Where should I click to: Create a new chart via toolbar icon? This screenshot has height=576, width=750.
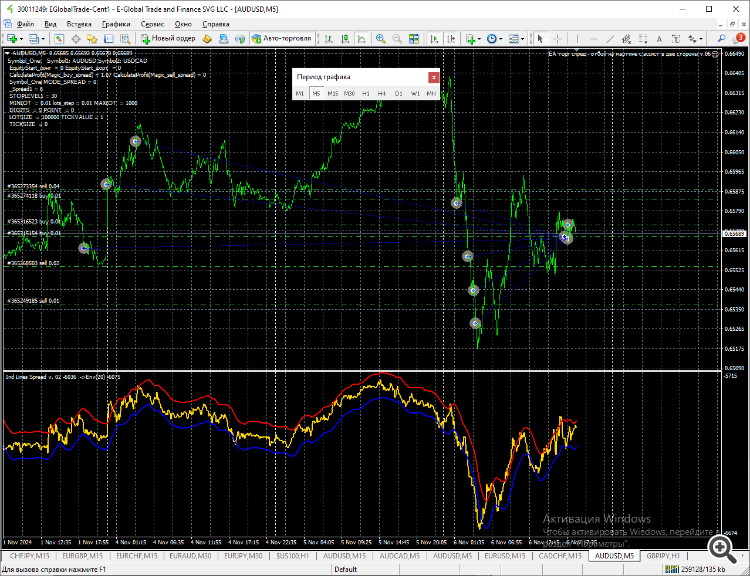click(12, 39)
